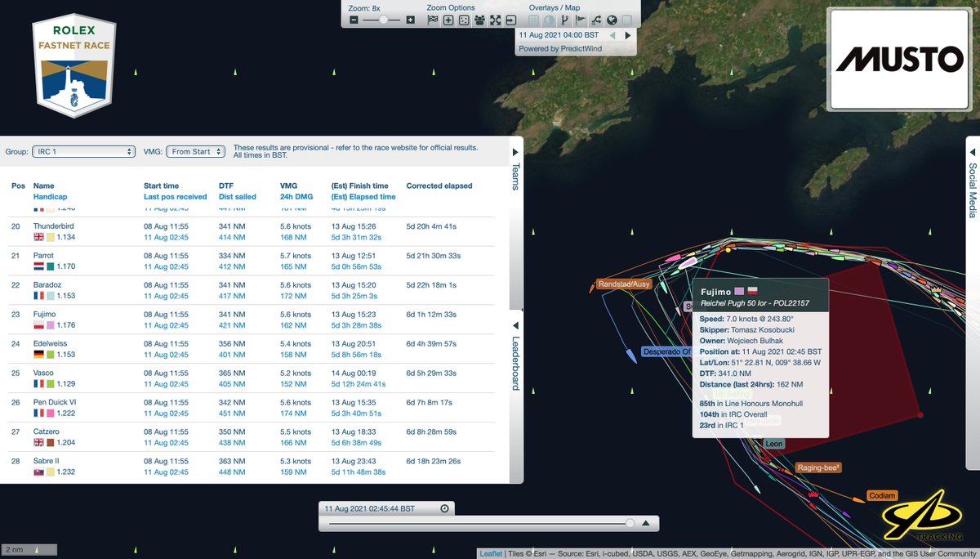Expand the Social Media side tab
Viewport: 980px width, 559px height.
point(973,190)
